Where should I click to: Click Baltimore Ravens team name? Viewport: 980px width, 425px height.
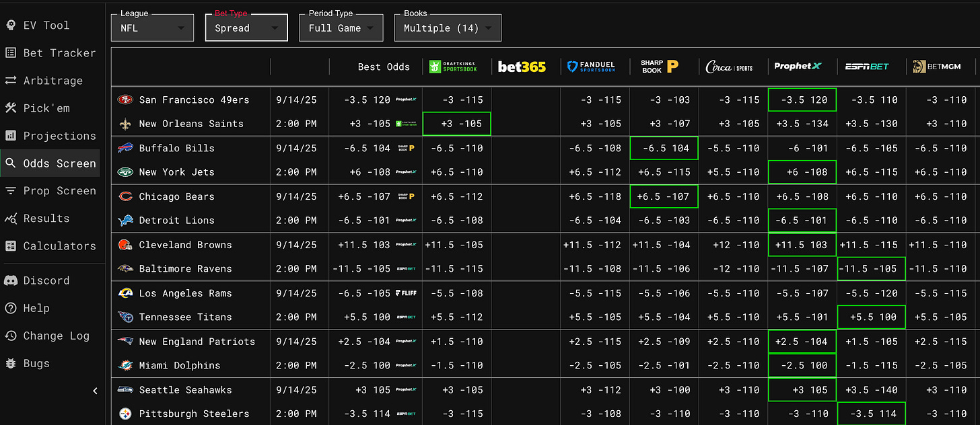pyautogui.click(x=185, y=268)
